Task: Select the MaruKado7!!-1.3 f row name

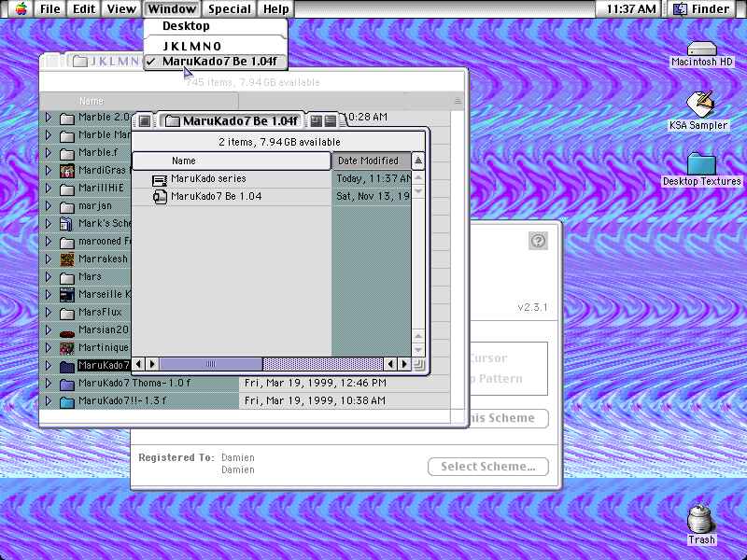Action: 122,400
